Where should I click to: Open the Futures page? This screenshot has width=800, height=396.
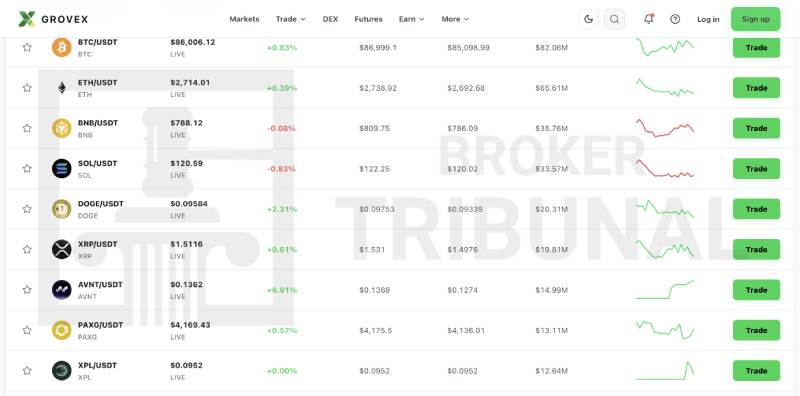(x=368, y=19)
